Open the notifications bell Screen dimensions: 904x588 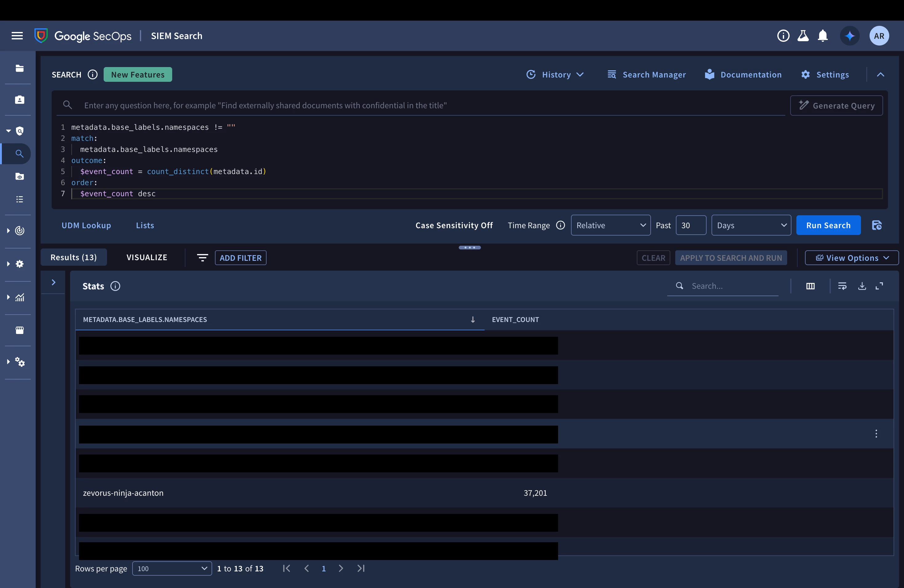(x=823, y=36)
